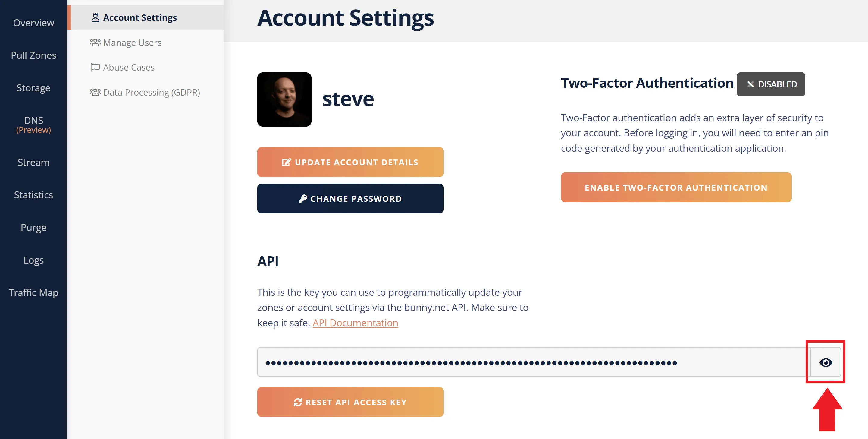Click the Account Settings user icon
The height and width of the screenshot is (439, 868).
tap(96, 17)
